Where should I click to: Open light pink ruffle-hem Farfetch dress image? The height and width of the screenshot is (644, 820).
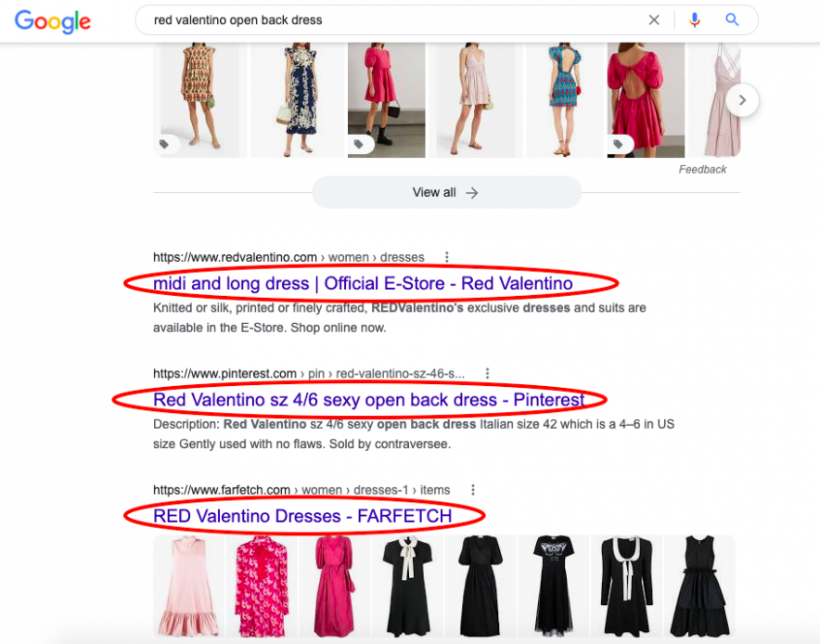(187, 586)
